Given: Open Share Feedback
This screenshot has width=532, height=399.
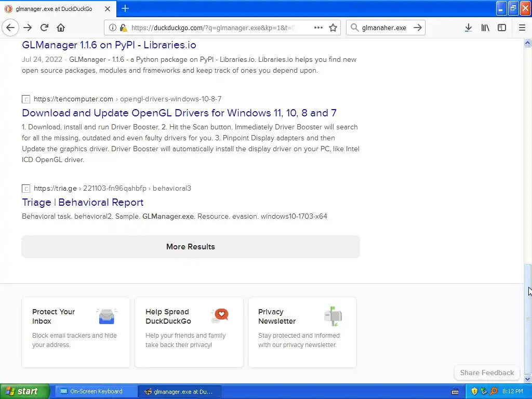Looking at the screenshot, I should [487, 373].
